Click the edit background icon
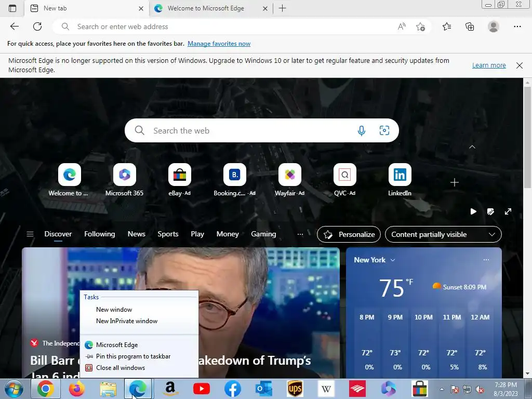Screen dimensions: 532x399 (490, 212)
